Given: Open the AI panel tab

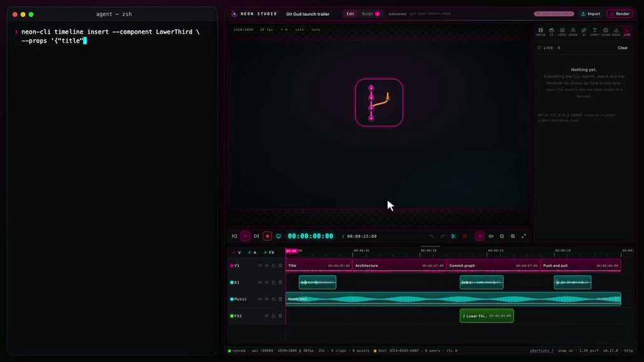Looking at the screenshot, I should pos(584,32).
